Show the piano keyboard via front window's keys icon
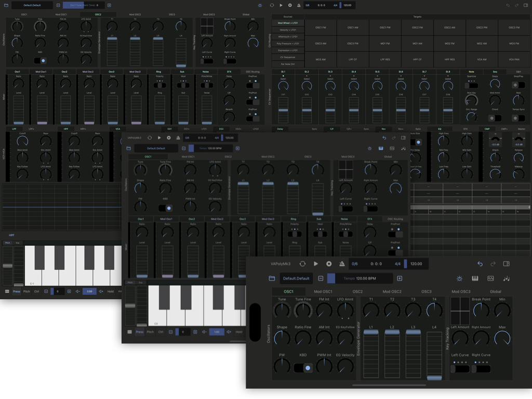The height and width of the screenshot is (399, 532). [475, 278]
